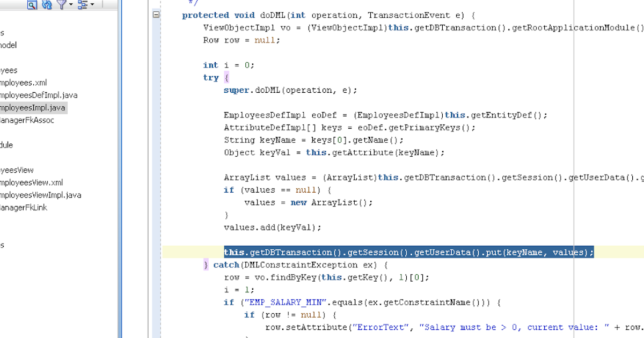The height and width of the screenshot is (338, 644).
Task: Open the dropdown arrow beside the filter icon
Action: [x=70, y=5]
